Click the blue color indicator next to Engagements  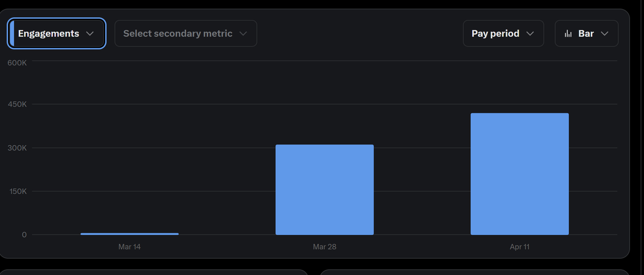coord(12,33)
